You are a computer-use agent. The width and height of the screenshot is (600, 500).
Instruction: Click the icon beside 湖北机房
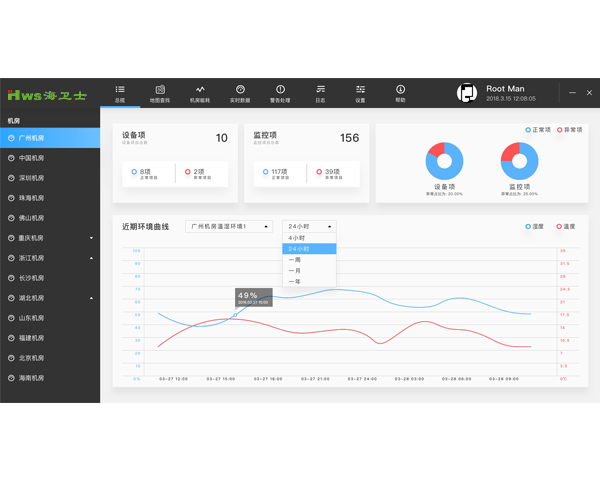click(11, 298)
